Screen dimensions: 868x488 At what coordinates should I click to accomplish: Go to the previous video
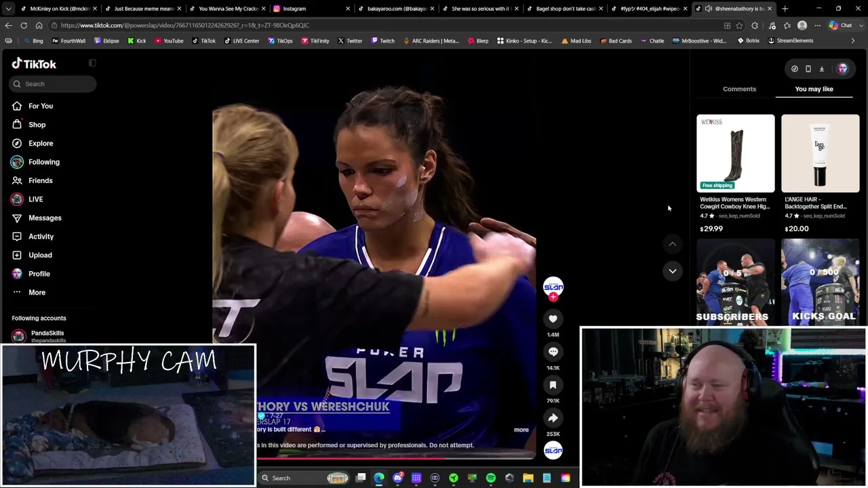coord(672,244)
